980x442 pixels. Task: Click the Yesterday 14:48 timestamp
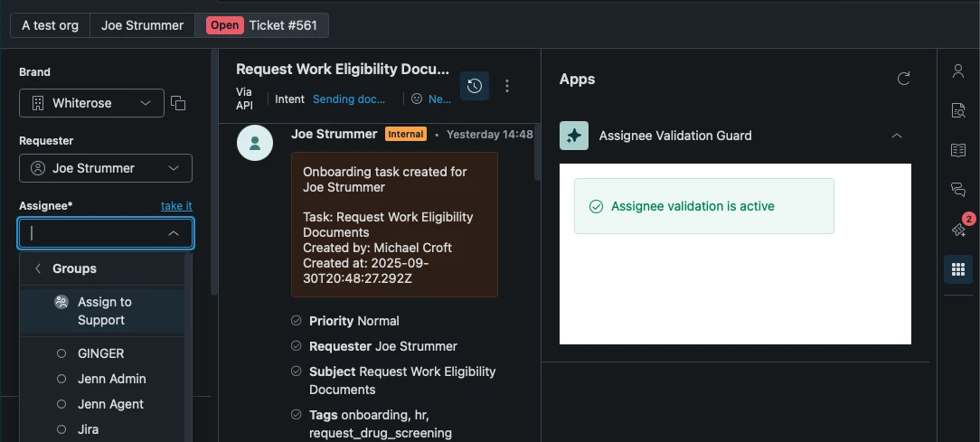(x=489, y=135)
